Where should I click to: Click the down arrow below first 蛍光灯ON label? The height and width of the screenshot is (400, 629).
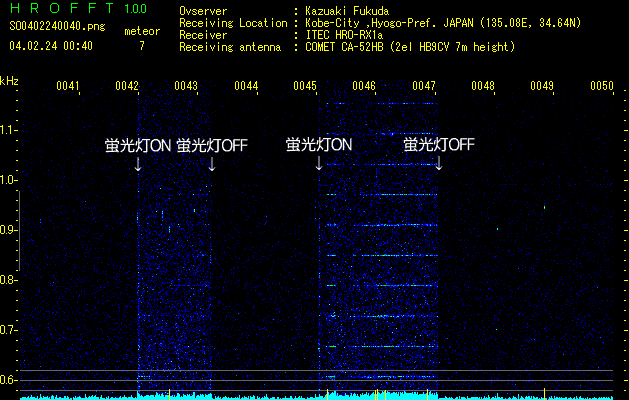tap(138, 164)
